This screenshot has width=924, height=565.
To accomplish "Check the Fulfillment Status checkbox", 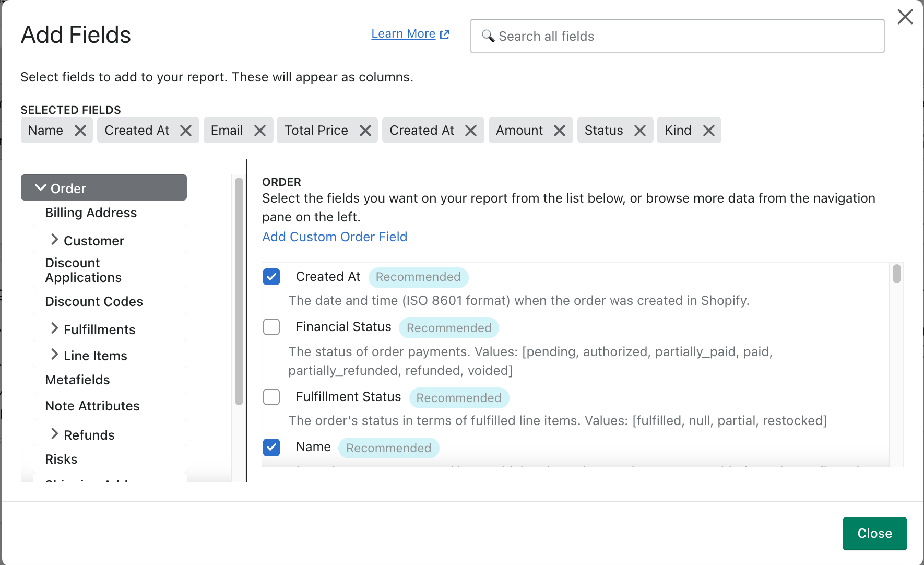I will point(271,397).
